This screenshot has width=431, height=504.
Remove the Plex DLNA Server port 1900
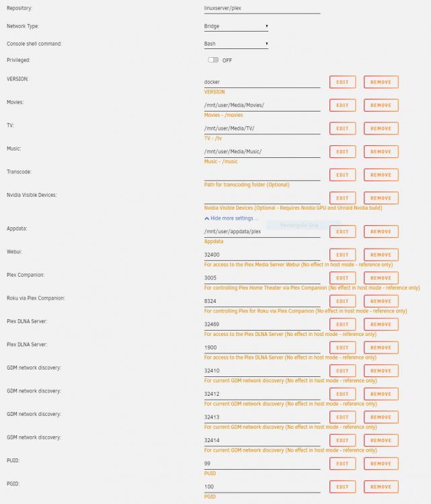[381, 347]
